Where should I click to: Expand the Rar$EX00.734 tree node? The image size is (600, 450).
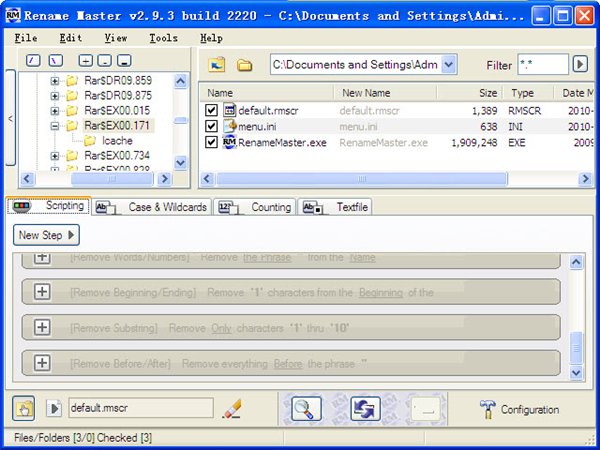55,156
